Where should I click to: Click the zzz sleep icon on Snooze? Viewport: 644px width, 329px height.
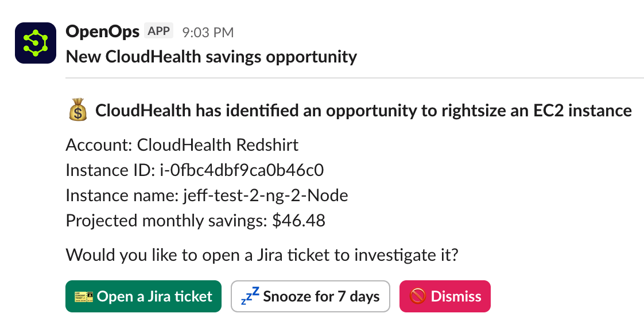250,296
